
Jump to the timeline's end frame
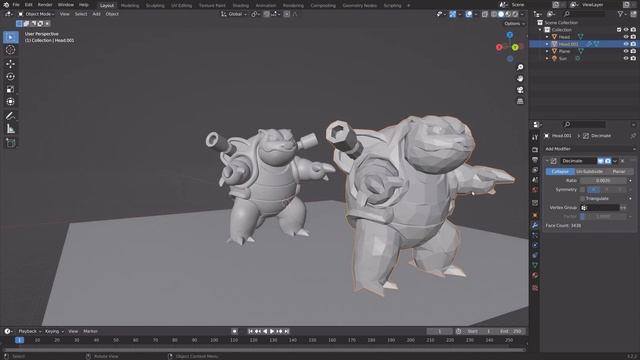click(x=287, y=331)
